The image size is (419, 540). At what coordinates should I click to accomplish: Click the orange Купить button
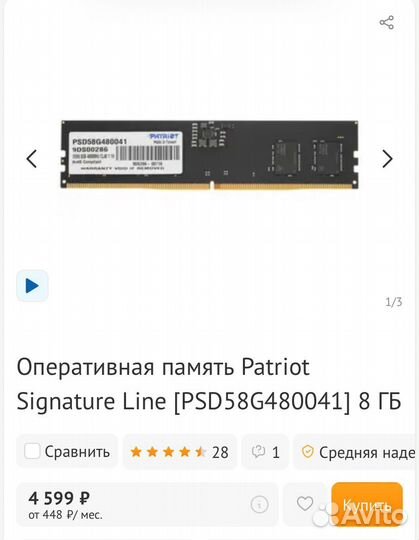(367, 504)
